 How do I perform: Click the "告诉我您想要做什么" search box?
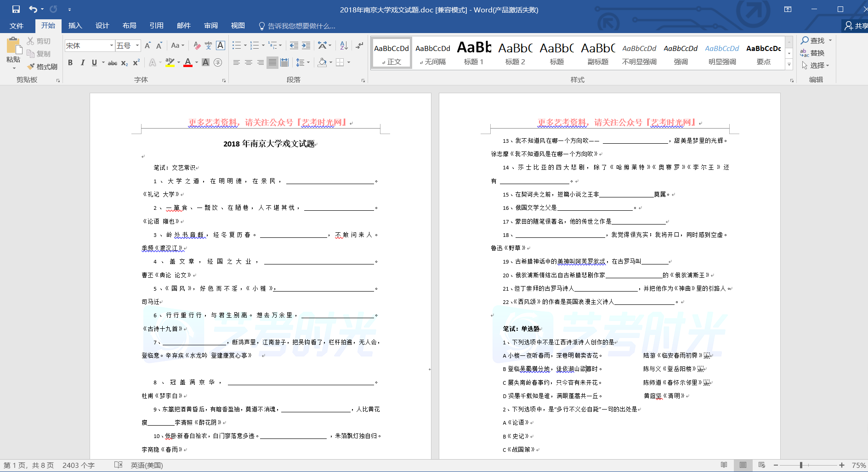(301, 26)
